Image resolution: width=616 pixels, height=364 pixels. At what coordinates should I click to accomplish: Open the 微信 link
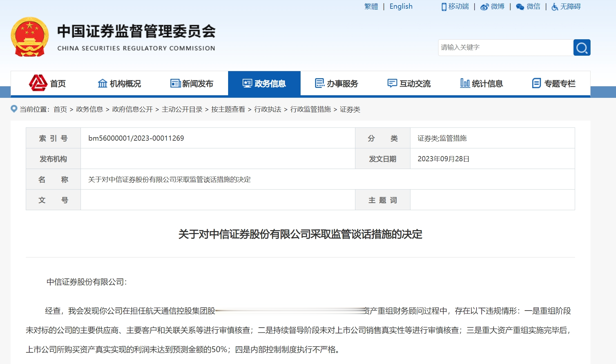533,6
